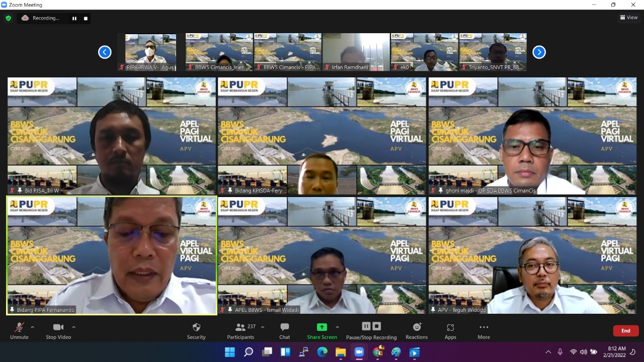Click the 'Irfan Ramdhani' thumbnail name label

click(x=350, y=67)
